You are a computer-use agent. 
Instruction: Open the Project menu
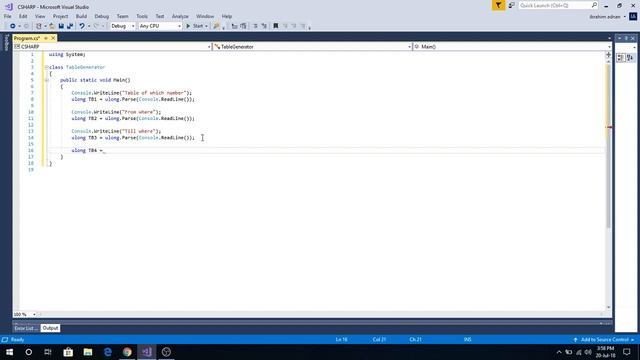click(x=60, y=16)
